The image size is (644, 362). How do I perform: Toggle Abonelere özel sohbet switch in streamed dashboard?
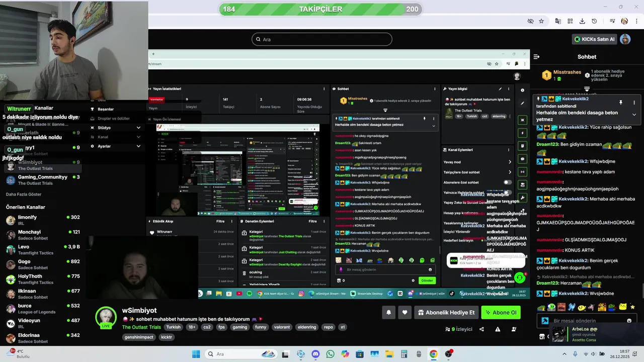507,183
